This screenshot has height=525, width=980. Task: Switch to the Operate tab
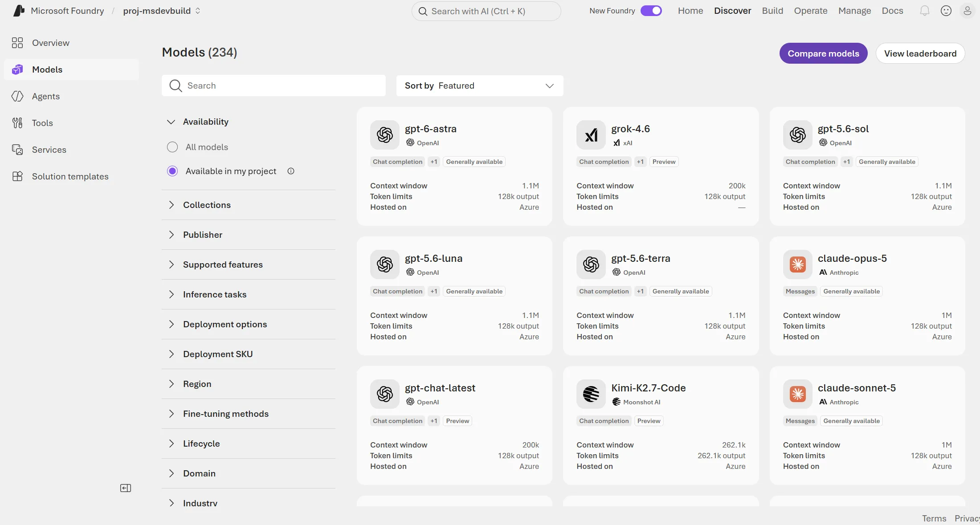[x=811, y=11]
